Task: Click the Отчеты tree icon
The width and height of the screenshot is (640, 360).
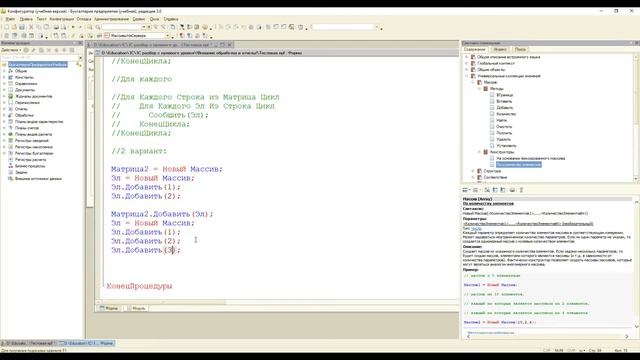Action: click(11, 109)
